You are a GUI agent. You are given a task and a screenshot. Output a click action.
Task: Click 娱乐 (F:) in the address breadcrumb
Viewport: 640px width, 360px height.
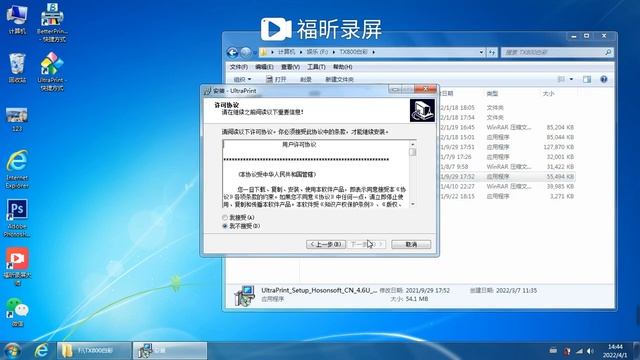click(317, 52)
